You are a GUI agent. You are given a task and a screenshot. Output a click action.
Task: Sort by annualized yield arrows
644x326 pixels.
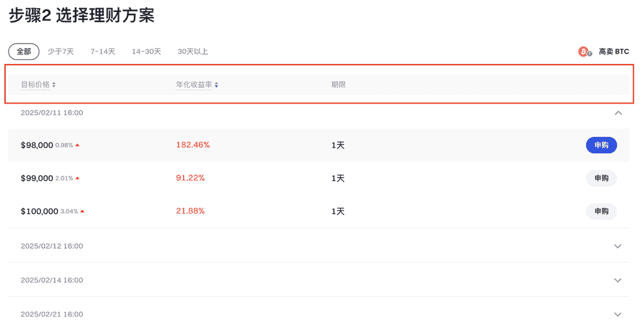click(216, 85)
